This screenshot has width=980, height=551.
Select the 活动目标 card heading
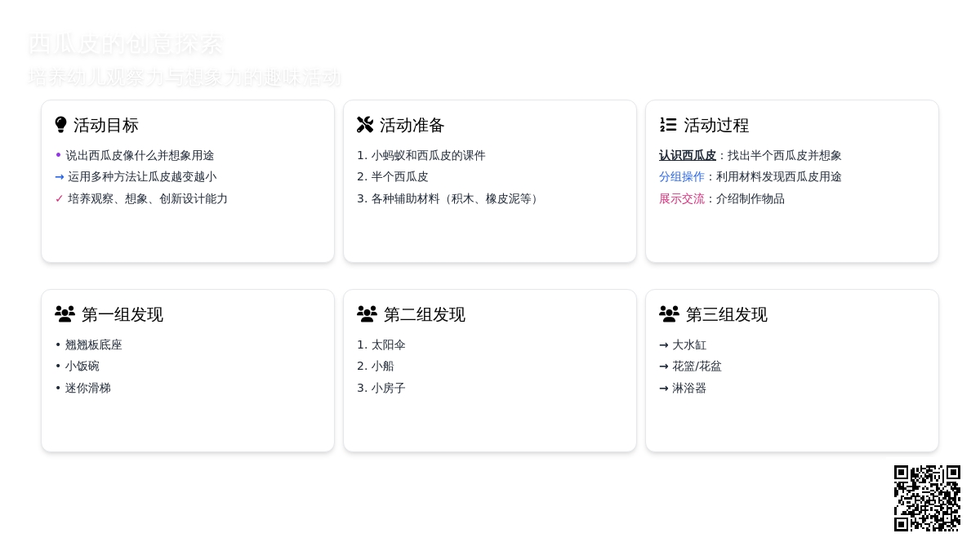point(106,125)
